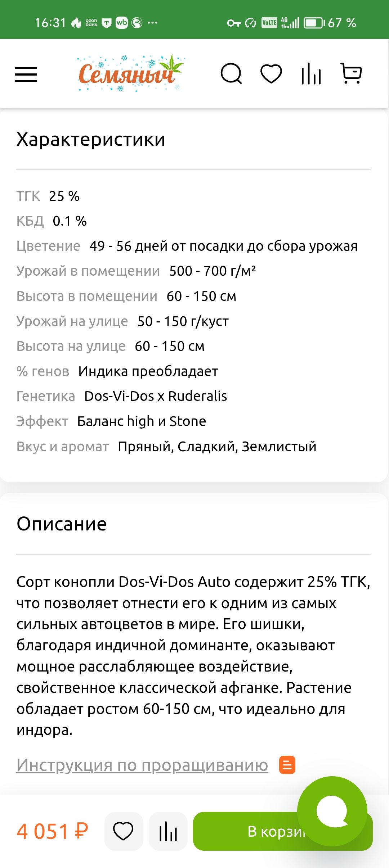Tap the 4 051 ₽ price

click(53, 831)
